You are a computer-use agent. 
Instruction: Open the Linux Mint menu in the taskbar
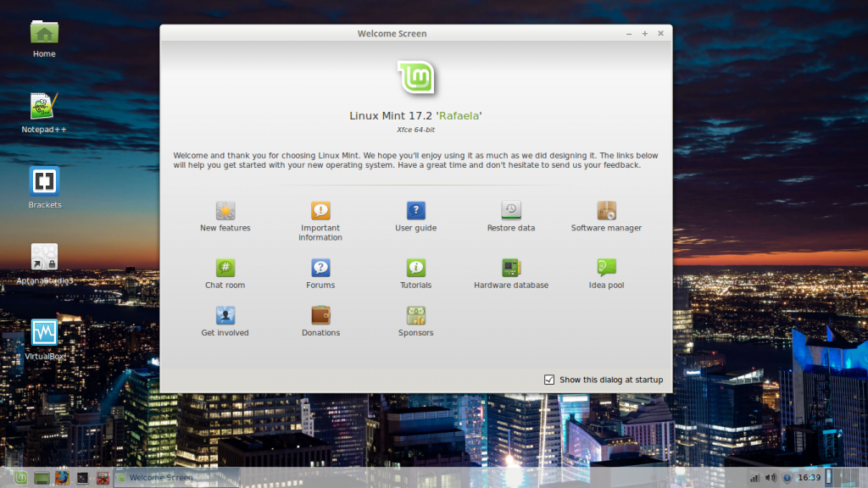[19, 478]
